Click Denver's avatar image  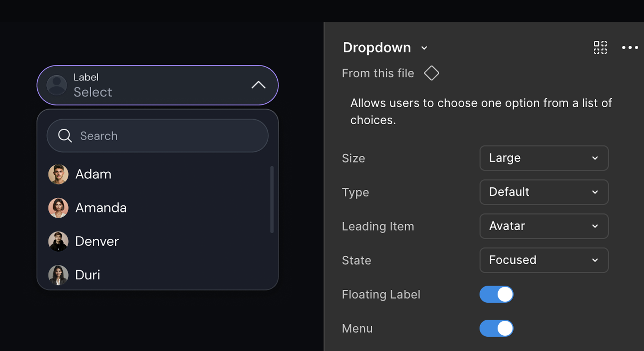[58, 241]
